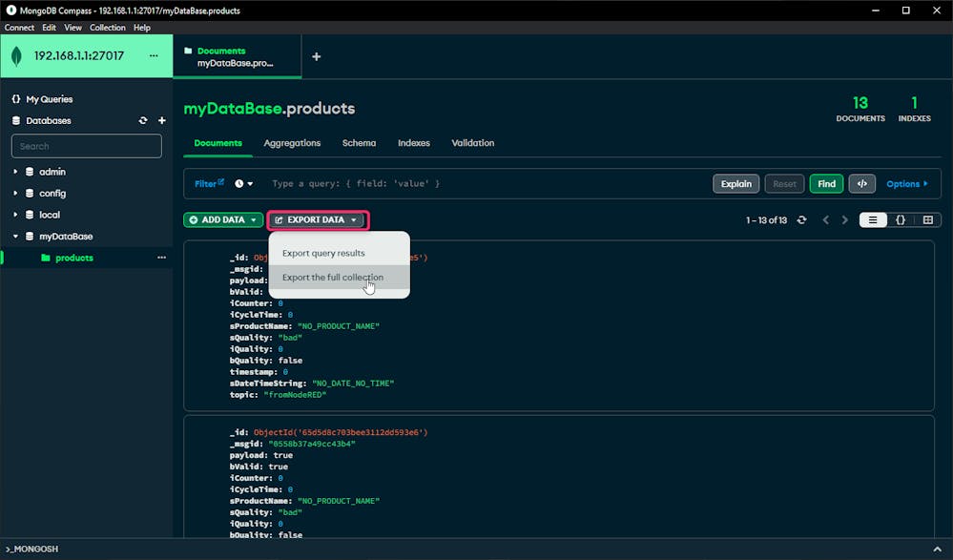The image size is (953, 560).
Task: Select the myDataBase database entry
Action: pos(66,237)
